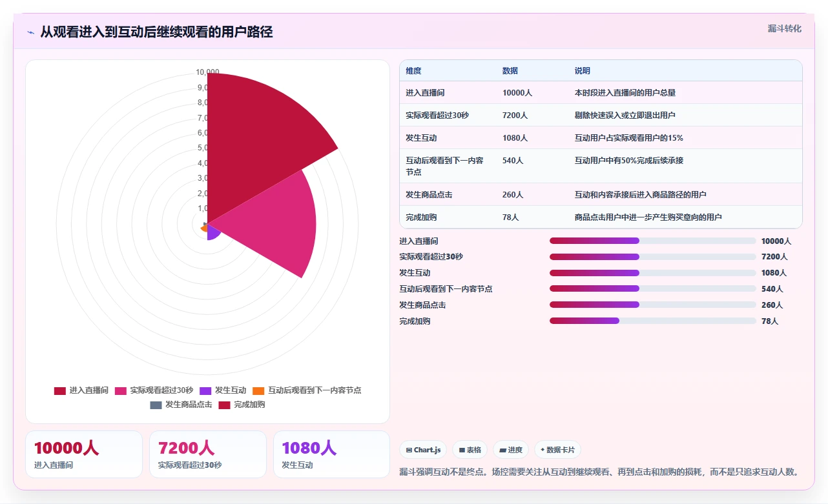Click the 260人 value beside the progress bar
The width and height of the screenshot is (828, 504).
pos(772,305)
